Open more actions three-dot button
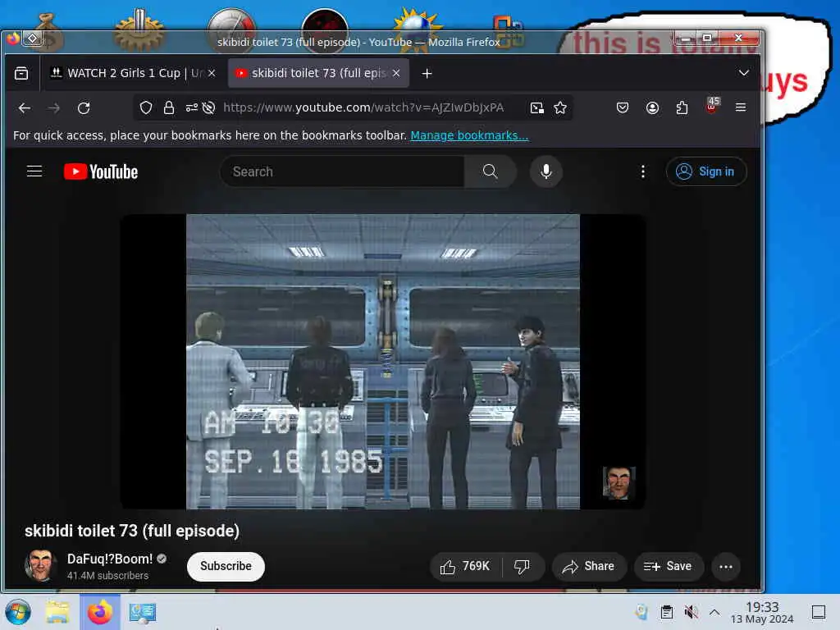Screen dimensions: 840x630 [726, 566]
